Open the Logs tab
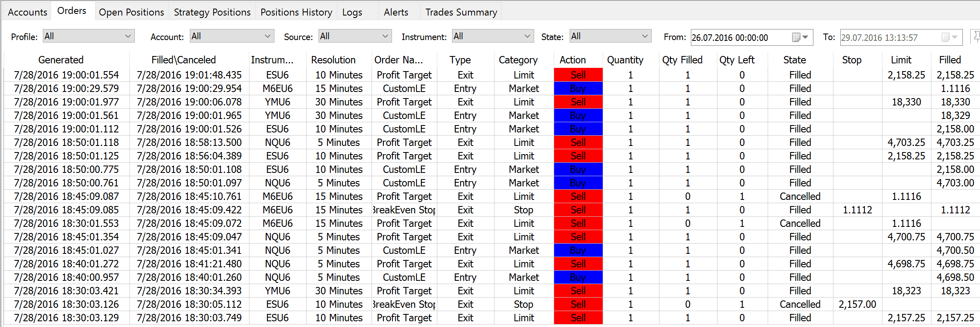This screenshot has width=980, height=327. (352, 12)
